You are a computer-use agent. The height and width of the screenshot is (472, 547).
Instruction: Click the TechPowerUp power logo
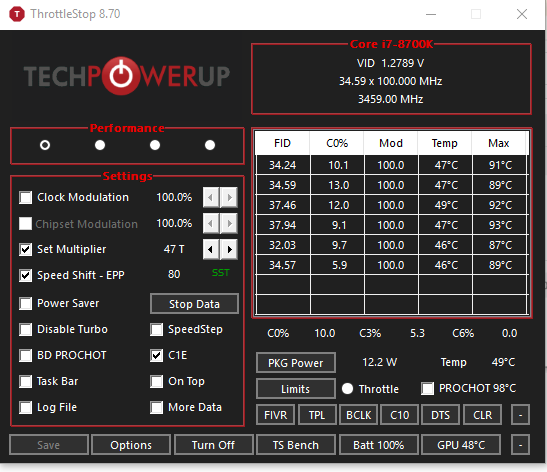[121, 76]
